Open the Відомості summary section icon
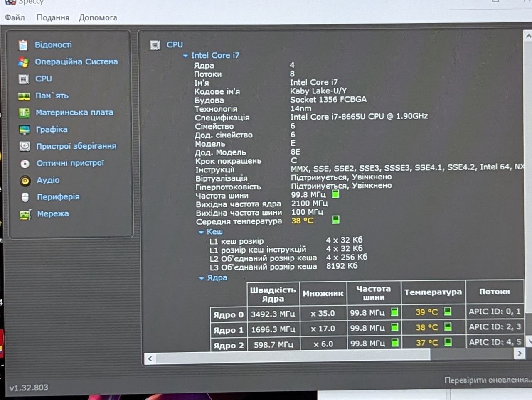Image resolution: width=532 pixels, height=400 pixels. 23,45
